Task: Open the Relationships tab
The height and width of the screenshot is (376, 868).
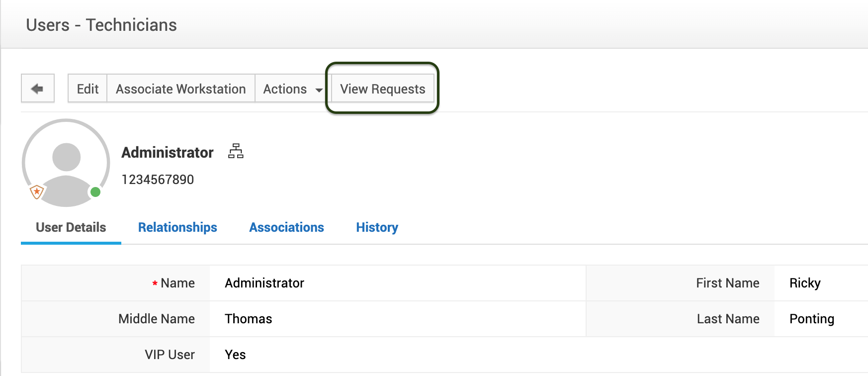Action: coord(177,227)
